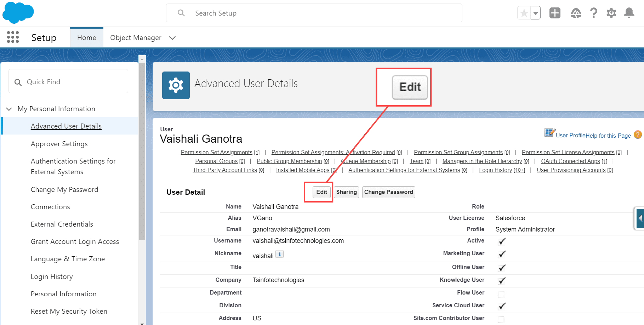Open the Help question mark icon
This screenshot has height=325, width=644.
point(594,13)
